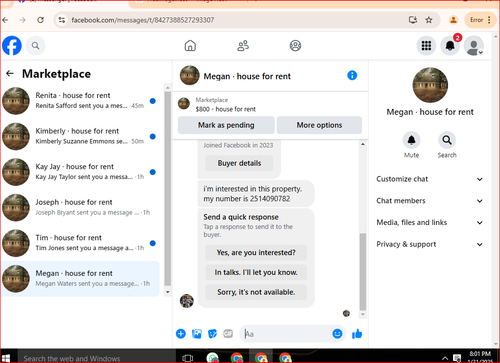
Task: Choose a GIF icon in composer
Action: point(228,334)
